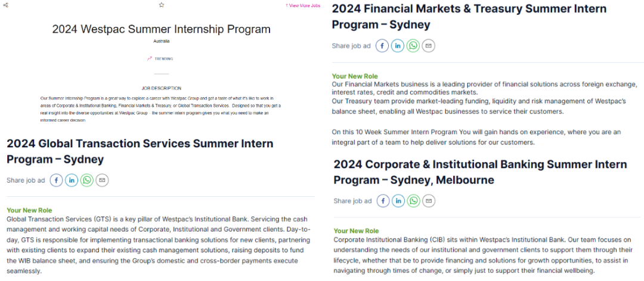Image resolution: width=644 pixels, height=281 pixels.
Task: Share Corporate & Institutional Banking job via WhatsApp
Action: click(x=414, y=201)
